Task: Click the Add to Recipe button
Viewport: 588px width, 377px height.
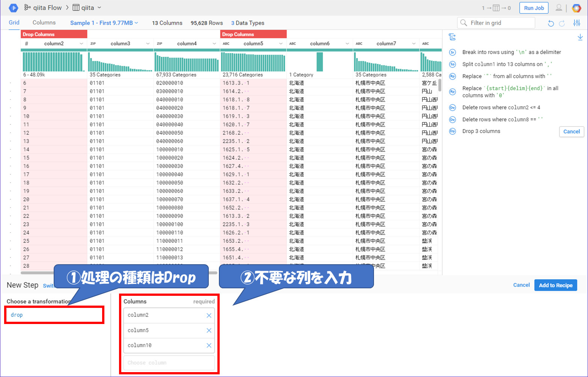Action: (x=555, y=285)
